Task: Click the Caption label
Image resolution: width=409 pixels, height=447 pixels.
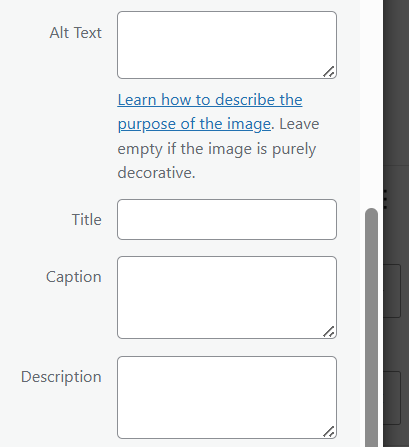Action: pyautogui.click(x=74, y=277)
